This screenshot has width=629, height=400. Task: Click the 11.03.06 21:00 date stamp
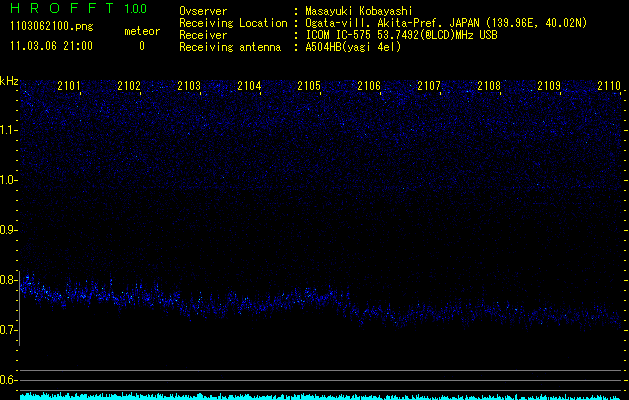tap(50, 46)
